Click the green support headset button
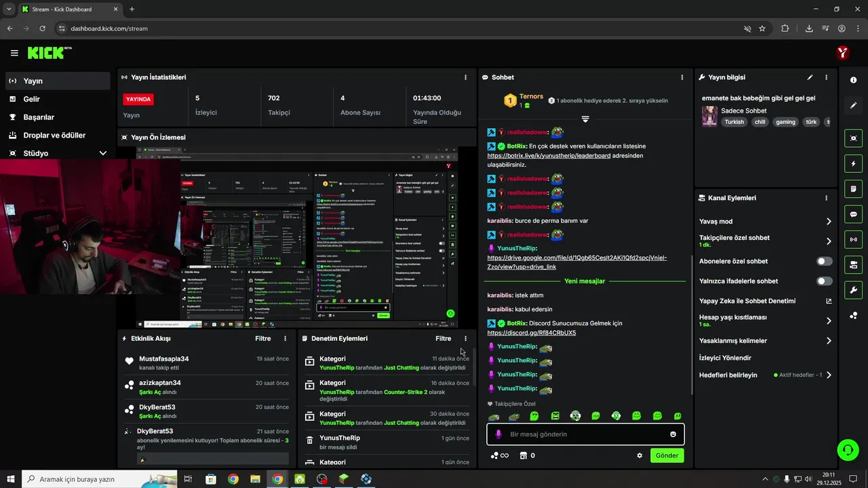This screenshot has height=488, width=868. [x=848, y=449]
